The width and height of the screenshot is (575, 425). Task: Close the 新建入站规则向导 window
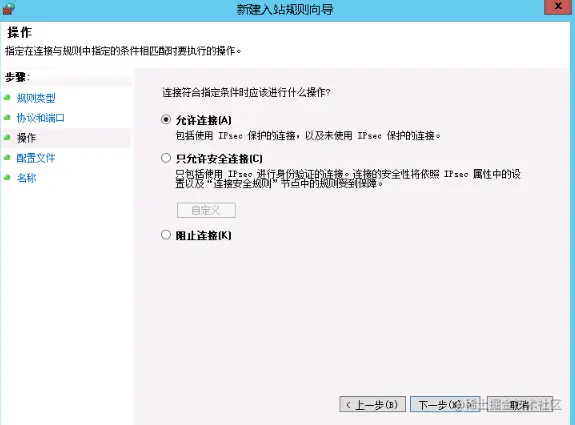click(558, 7)
